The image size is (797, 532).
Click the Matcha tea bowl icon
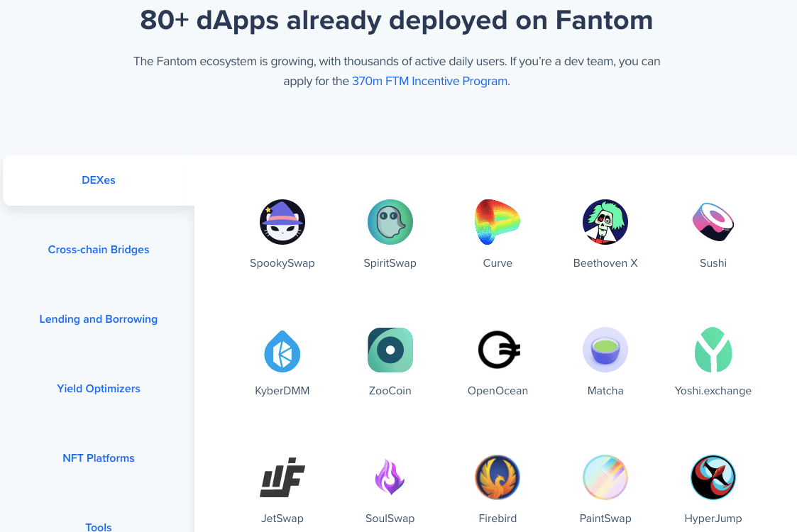coord(605,350)
